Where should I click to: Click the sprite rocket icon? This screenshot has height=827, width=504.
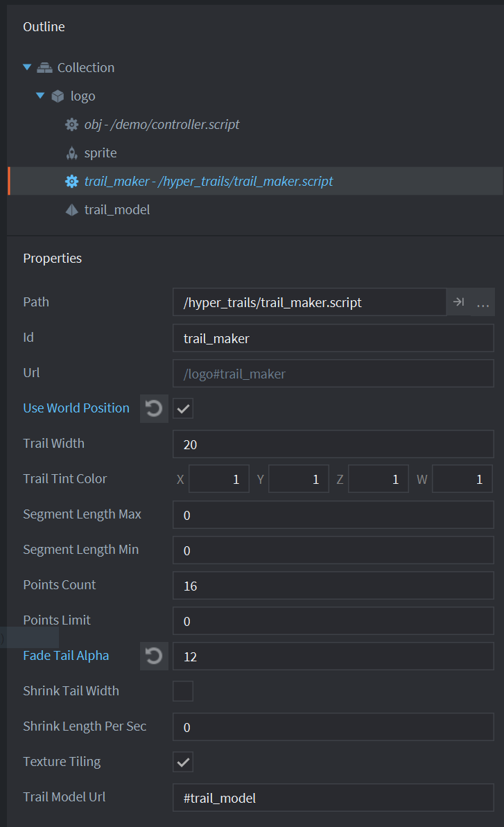[71, 153]
